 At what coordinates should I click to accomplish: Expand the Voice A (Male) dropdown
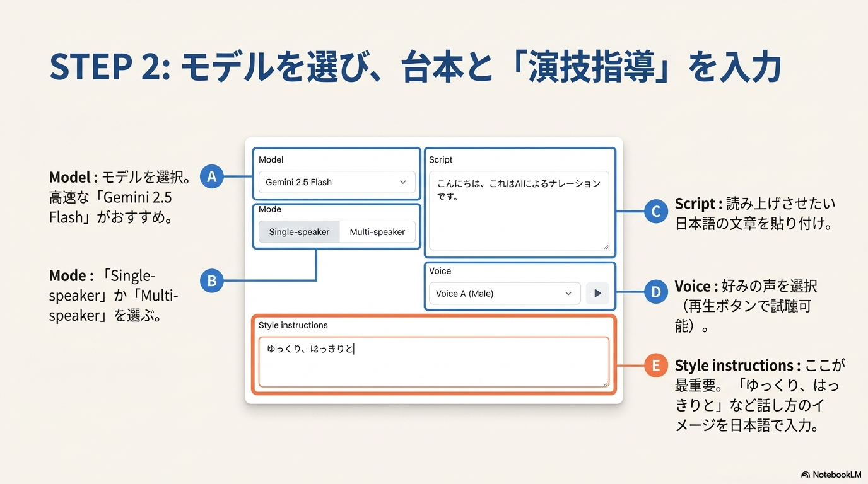504,294
